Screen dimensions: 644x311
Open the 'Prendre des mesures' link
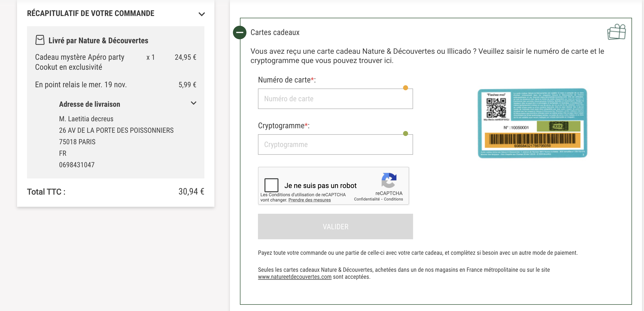[309, 200]
